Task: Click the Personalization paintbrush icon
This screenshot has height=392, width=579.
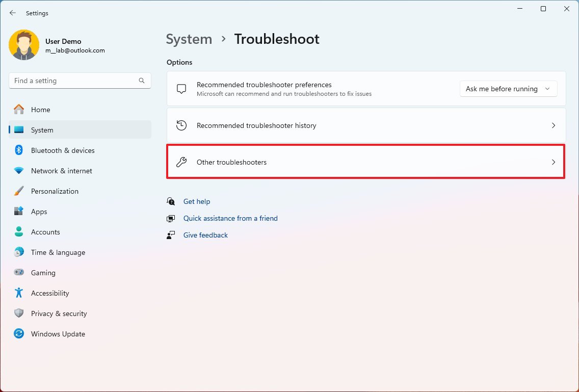Action: (x=19, y=191)
